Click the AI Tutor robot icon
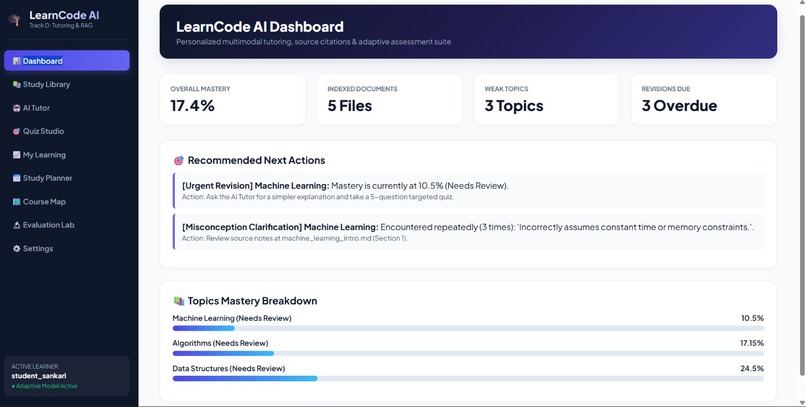The height and width of the screenshot is (407, 806). click(x=16, y=108)
